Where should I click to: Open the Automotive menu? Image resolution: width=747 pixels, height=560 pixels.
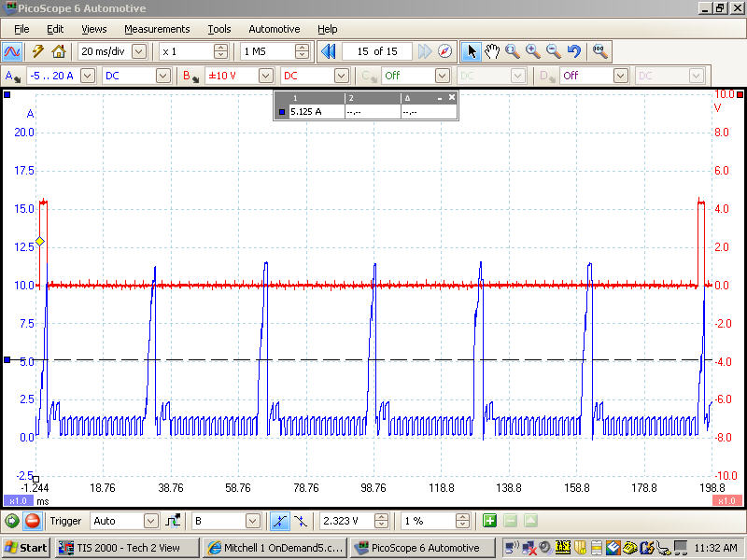point(275,29)
